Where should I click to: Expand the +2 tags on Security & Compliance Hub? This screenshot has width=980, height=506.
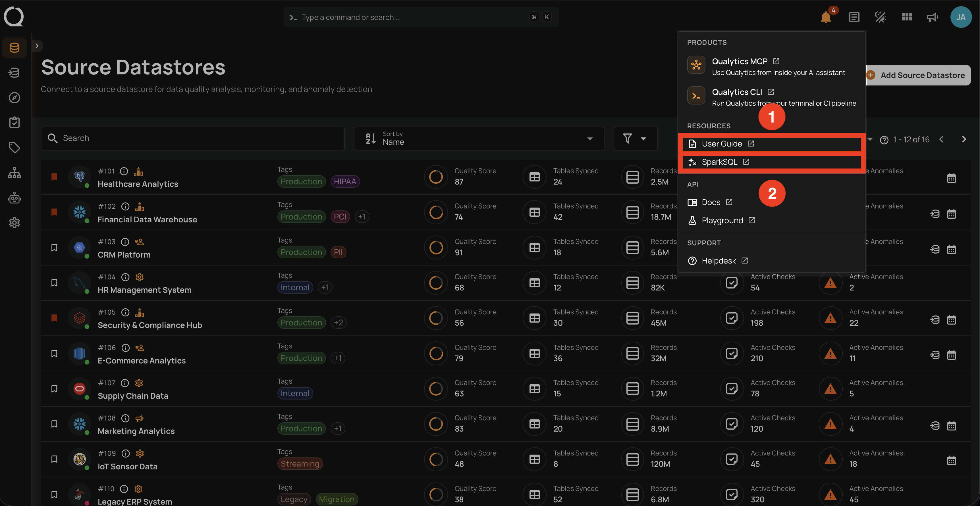pyautogui.click(x=338, y=323)
